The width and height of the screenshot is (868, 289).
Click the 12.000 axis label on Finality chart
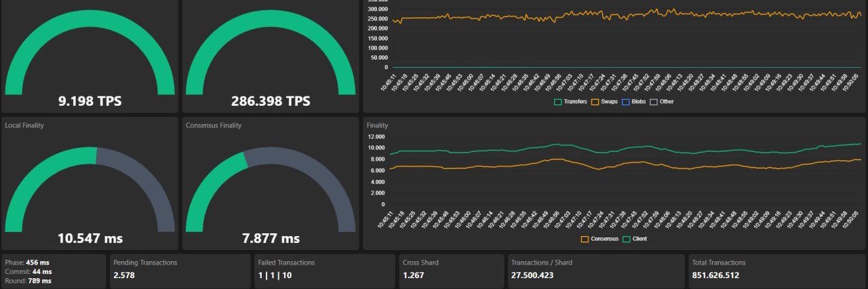tap(376, 136)
